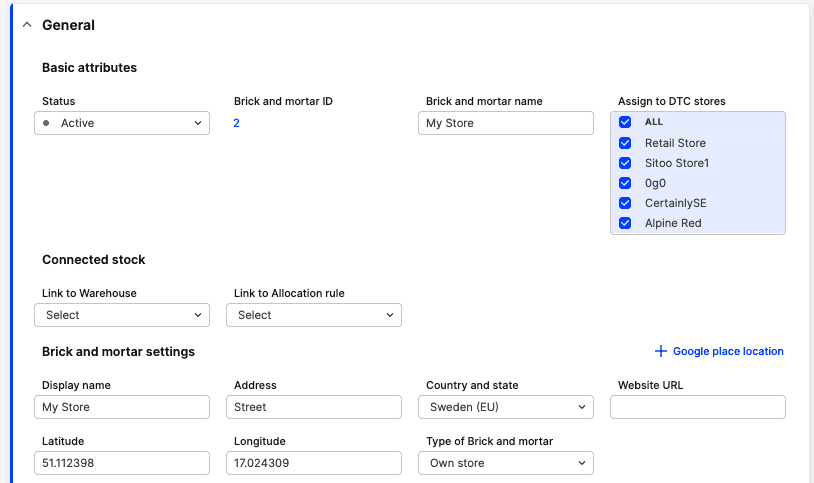Click the Address field containing Street

314,407
